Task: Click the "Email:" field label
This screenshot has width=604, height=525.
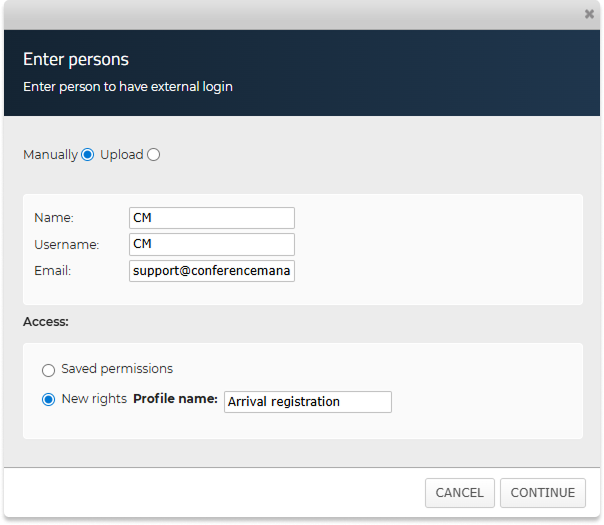Action: [x=53, y=271]
